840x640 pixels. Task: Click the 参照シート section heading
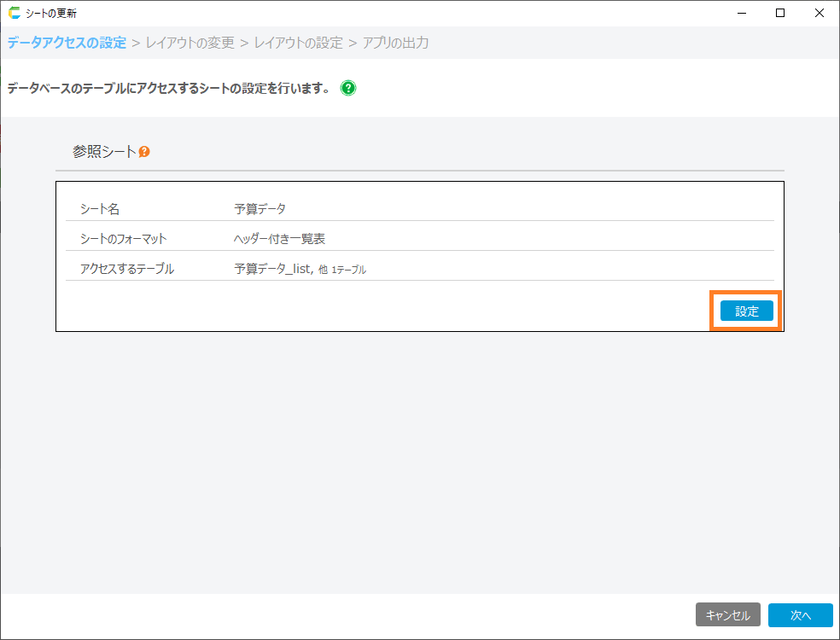point(104,151)
